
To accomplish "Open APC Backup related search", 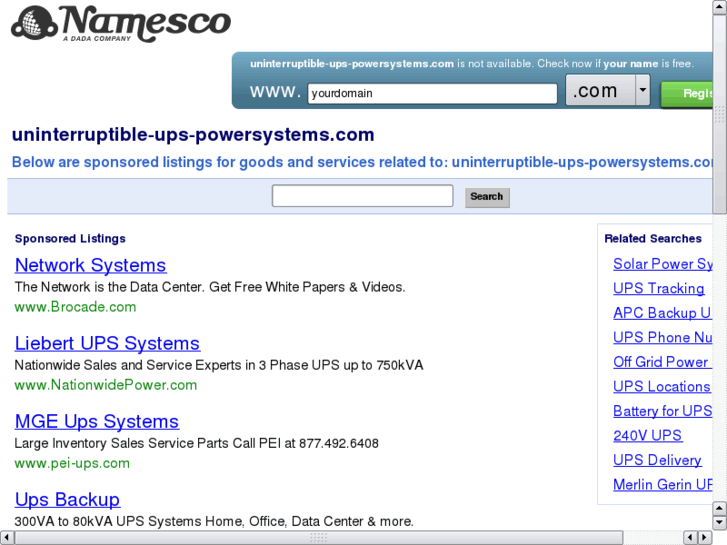I will (x=662, y=313).
